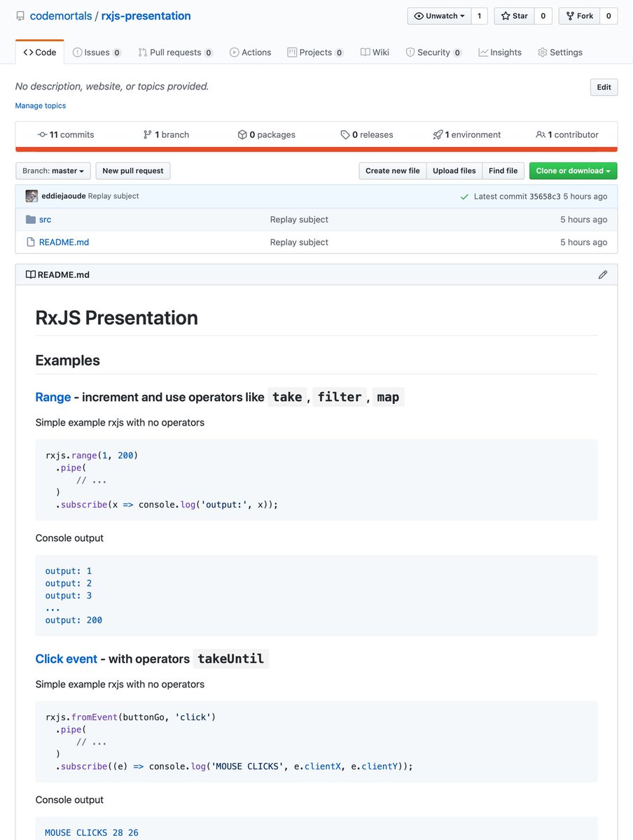Image resolution: width=633 pixels, height=840 pixels.
Task: Click the README.md file icon in file list
Action: 31,242
